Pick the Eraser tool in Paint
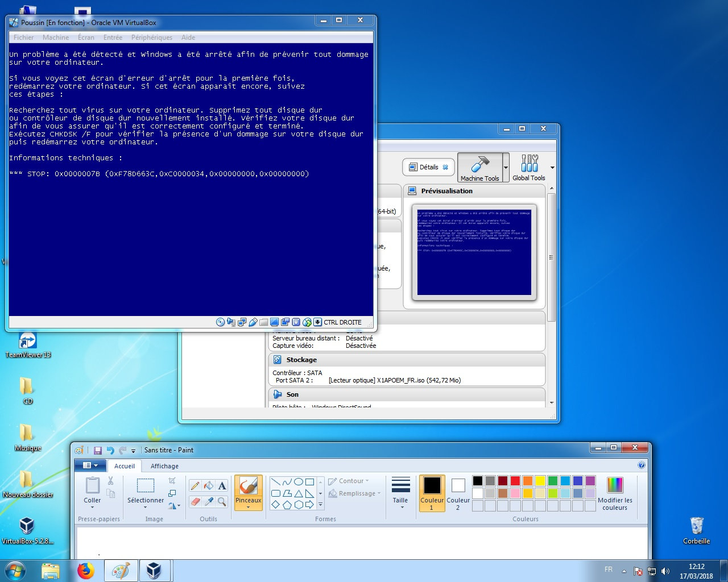 (x=195, y=502)
